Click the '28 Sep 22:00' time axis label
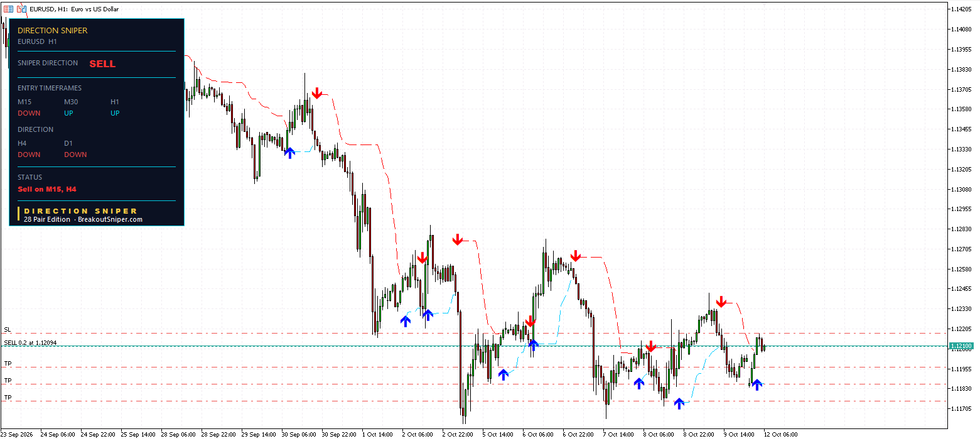The height and width of the screenshot is (441, 980). [218, 434]
